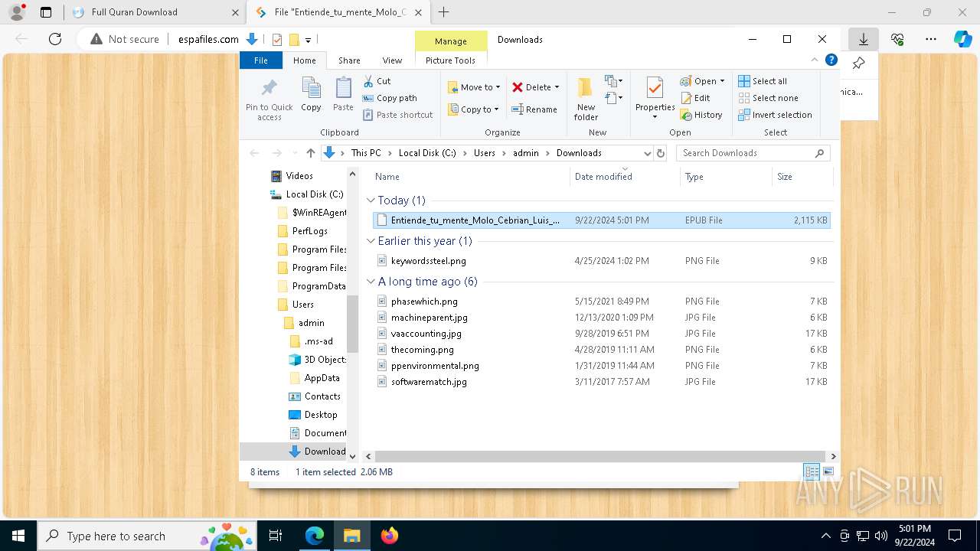
Task: Click Copy path in Clipboard group
Action: click(390, 98)
